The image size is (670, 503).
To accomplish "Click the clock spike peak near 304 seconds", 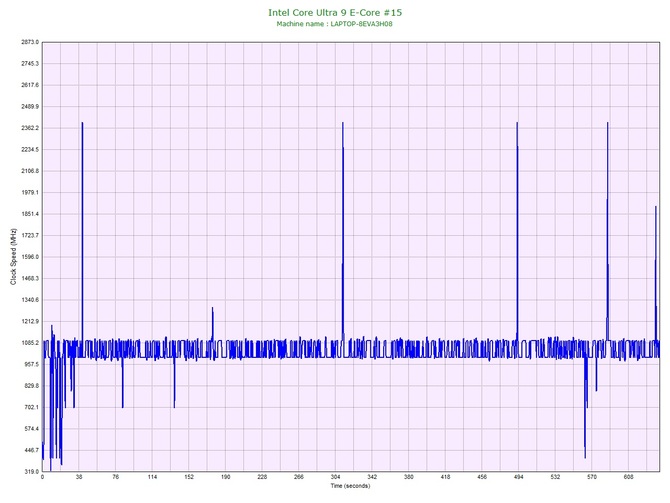I will click(x=343, y=123).
